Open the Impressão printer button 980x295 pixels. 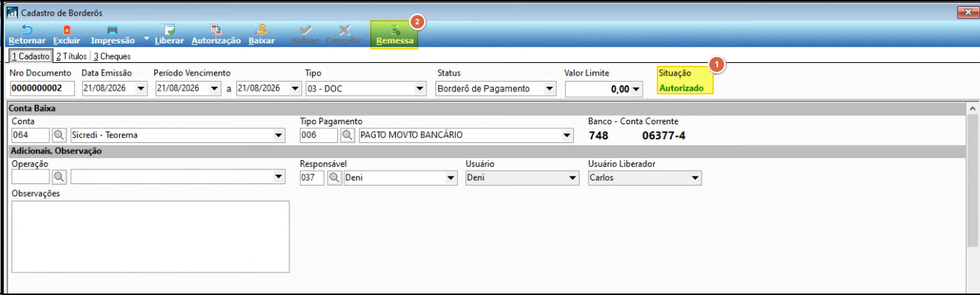pyautogui.click(x=113, y=35)
